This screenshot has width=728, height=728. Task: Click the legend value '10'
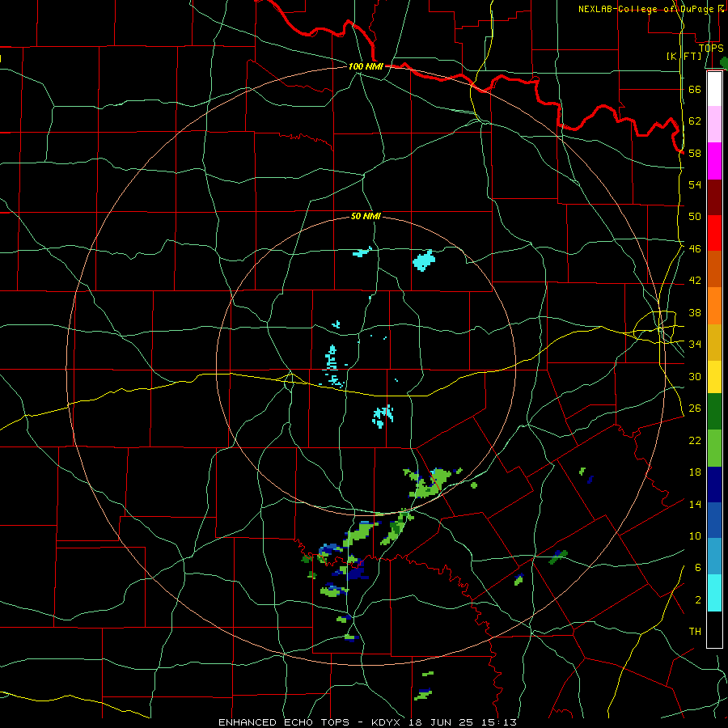(x=695, y=536)
